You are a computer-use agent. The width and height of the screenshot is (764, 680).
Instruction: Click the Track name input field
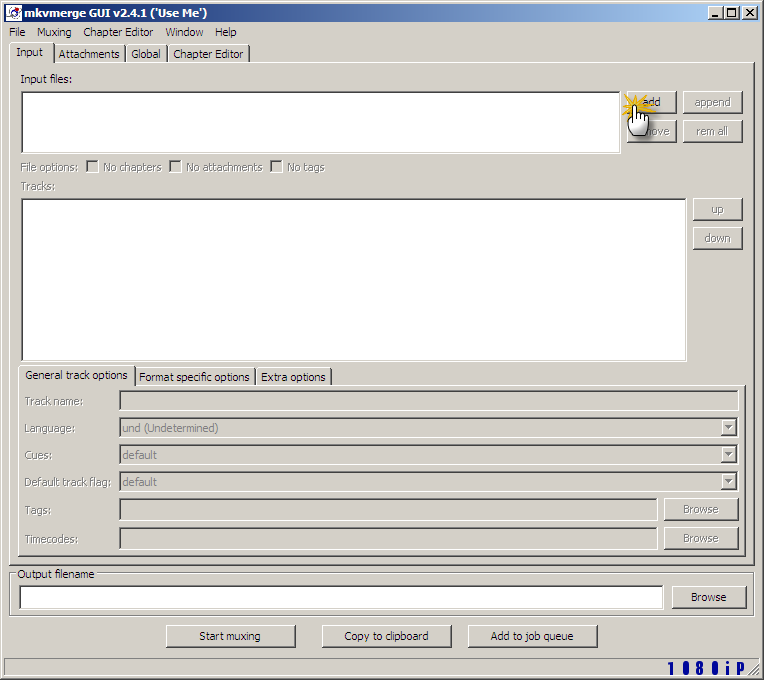click(429, 401)
